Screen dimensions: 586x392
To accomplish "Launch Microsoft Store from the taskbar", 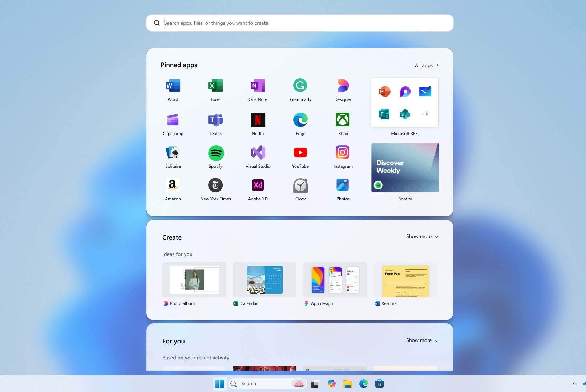I will coord(379,384).
